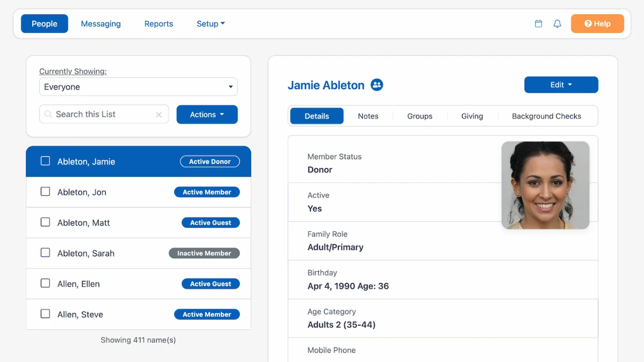This screenshot has width=644, height=362.
Task: Check the box for Ableton, Jon
Action: click(x=46, y=191)
